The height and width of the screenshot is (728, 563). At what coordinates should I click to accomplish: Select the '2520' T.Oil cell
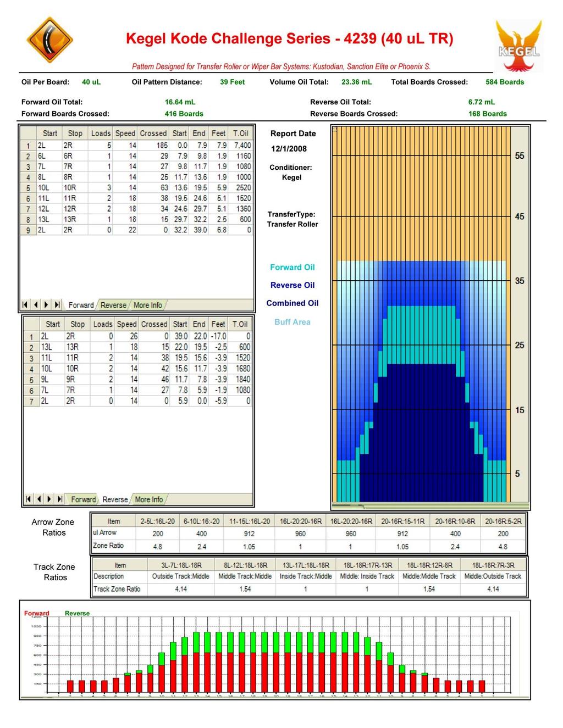240,188
